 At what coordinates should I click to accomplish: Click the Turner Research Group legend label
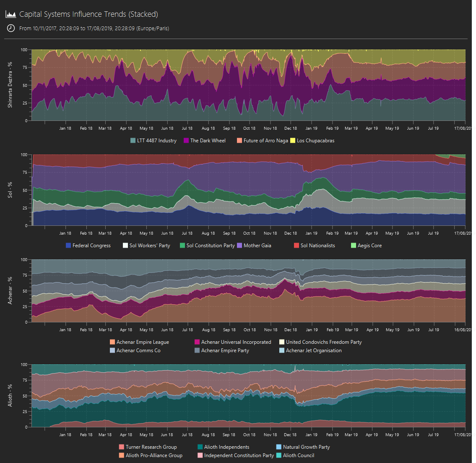coord(151,447)
